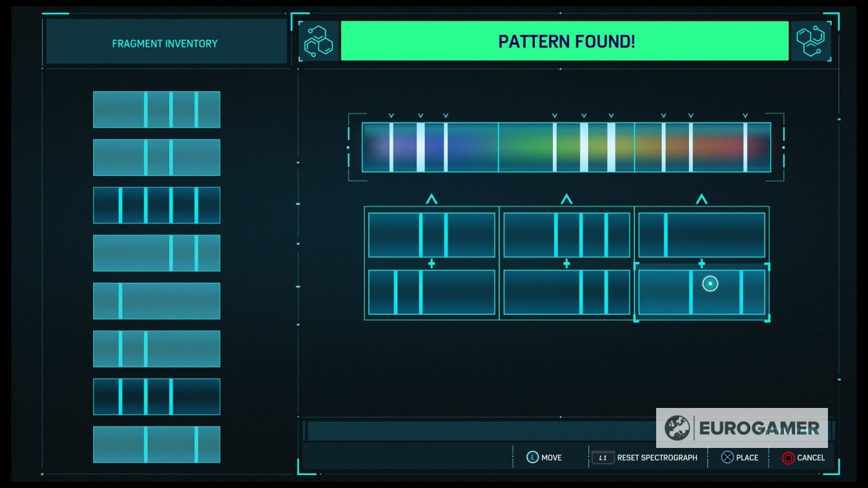
Task: Click the red circle Cancel icon
Action: 788,458
